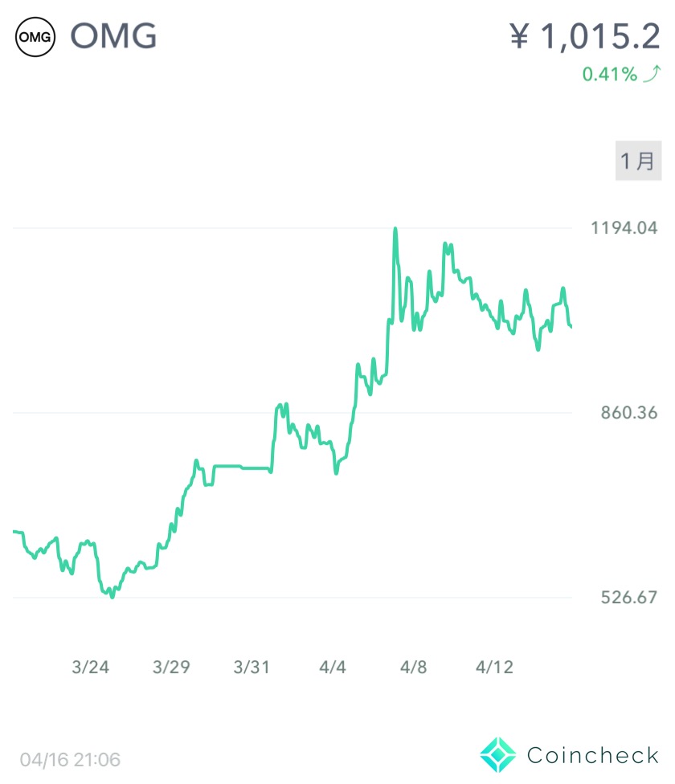Screen dimensions: 675x784
Task: Select the 4/12 date axis label
Action: pos(494,667)
